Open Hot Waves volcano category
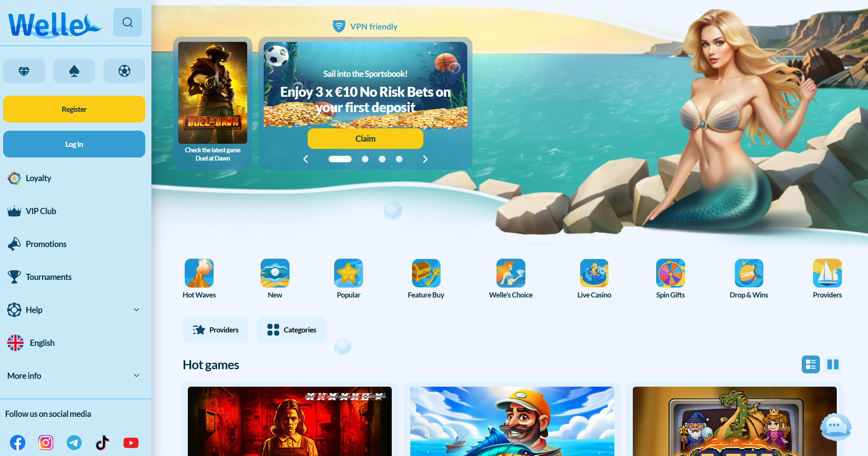868x456 pixels. pos(199,273)
